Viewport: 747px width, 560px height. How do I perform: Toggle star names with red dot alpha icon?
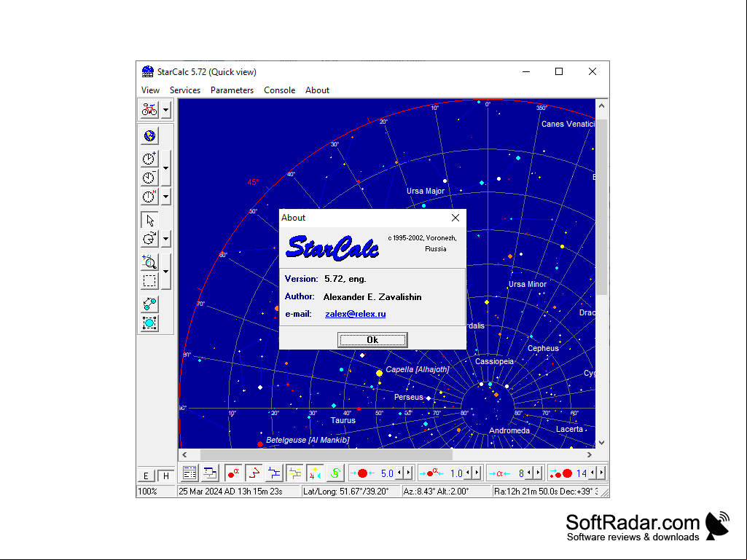[233, 473]
